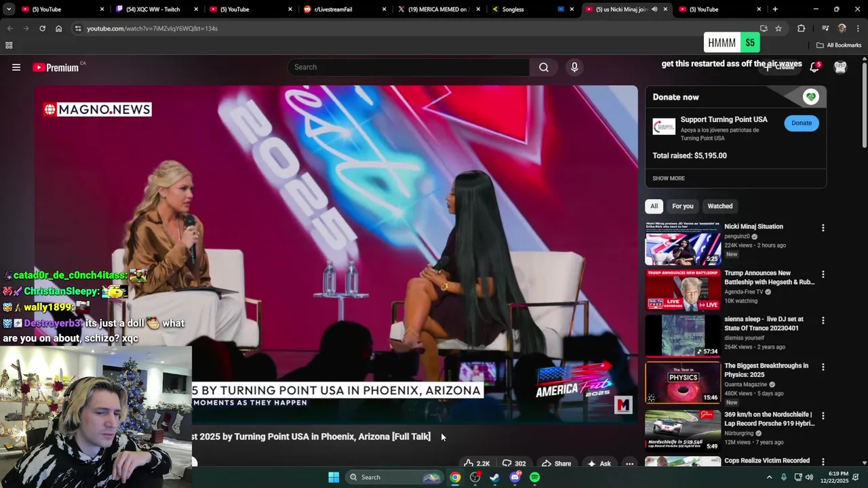Viewport: 868px width, 488px height.
Task: Switch to MERICA MEMED on X tab
Action: 438,9
